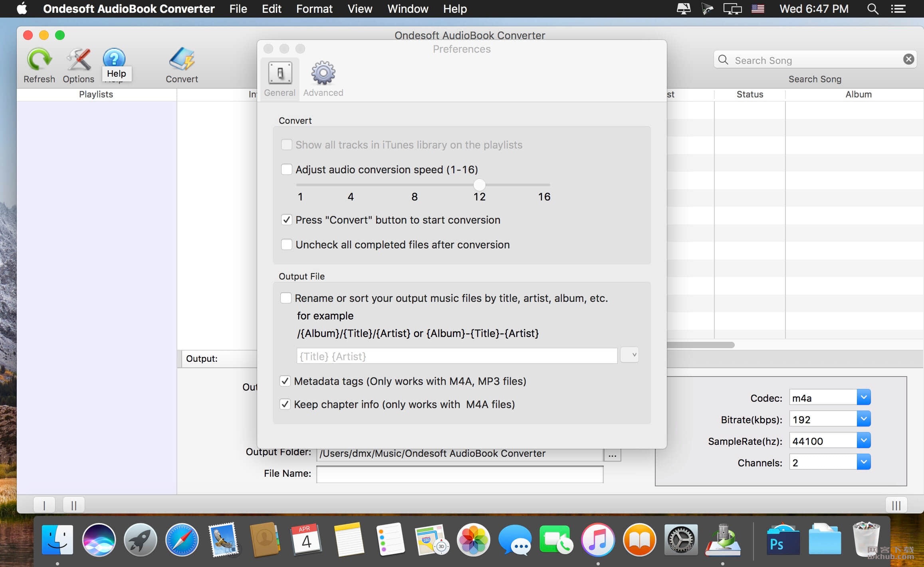This screenshot has width=924, height=567.
Task: Open the File menu
Action: click(x=238, y=9)
